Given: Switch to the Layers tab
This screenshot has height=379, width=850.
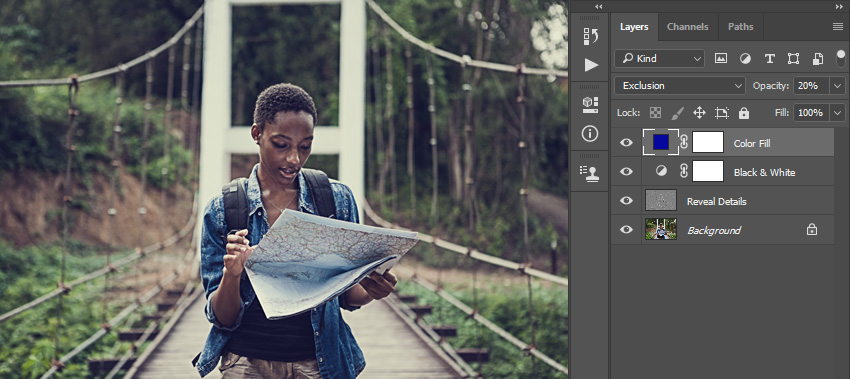Looking at the screenshot, I should [x=634, y=27].
